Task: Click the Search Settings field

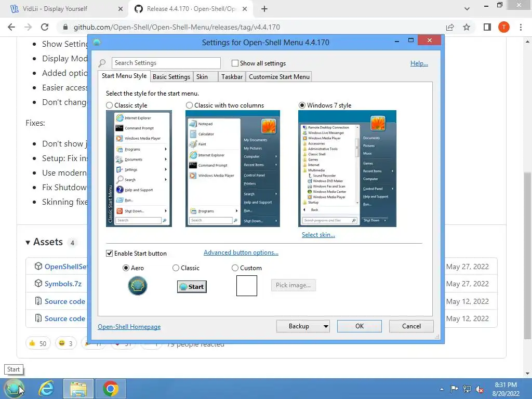Action: [166, 63]
